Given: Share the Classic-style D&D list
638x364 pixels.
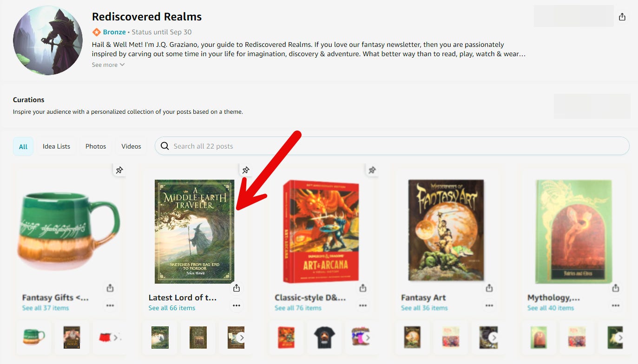Looking at the screenshot, I should click(x=363, y=288).
